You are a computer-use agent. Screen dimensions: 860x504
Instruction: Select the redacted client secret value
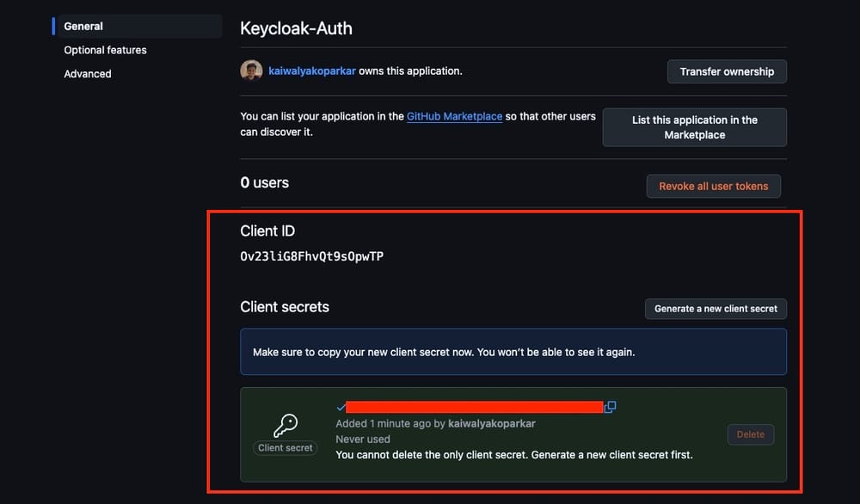pyautogui.click(x=473, y=405)
